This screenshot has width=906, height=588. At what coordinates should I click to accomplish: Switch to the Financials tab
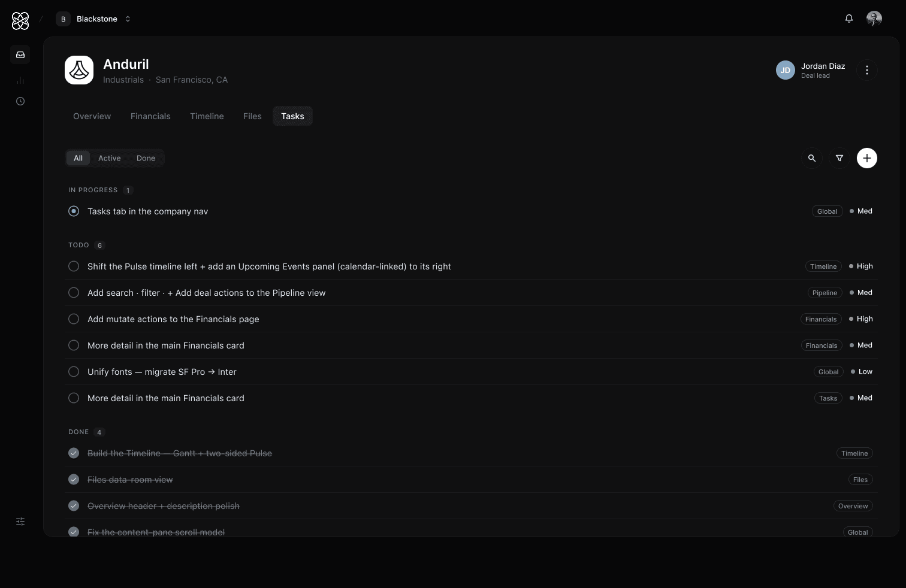(x=150, y=116)
